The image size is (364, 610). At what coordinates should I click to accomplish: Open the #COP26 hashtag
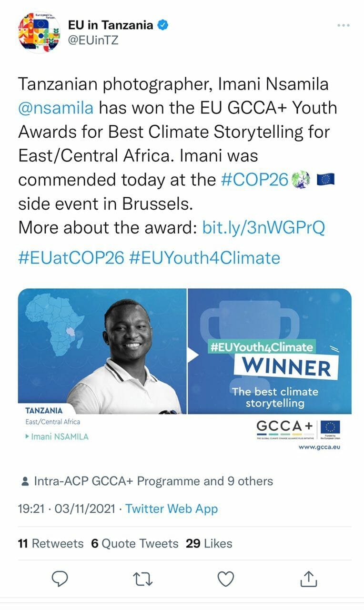coord(255,180)
